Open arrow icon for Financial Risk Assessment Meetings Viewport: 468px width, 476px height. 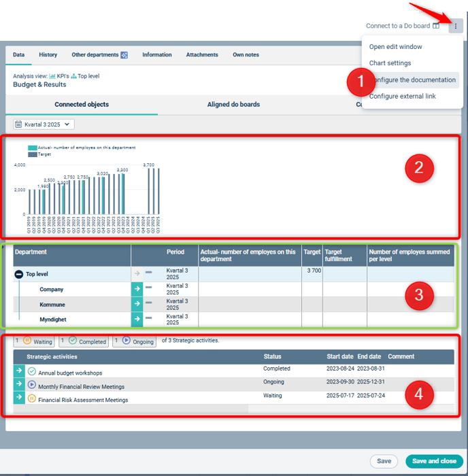[x=19, y=398]
